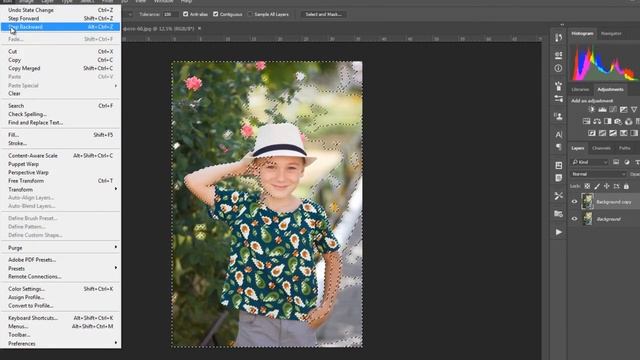Hide the Background copy layer
The image size is (640, 360).
(574, 202)
